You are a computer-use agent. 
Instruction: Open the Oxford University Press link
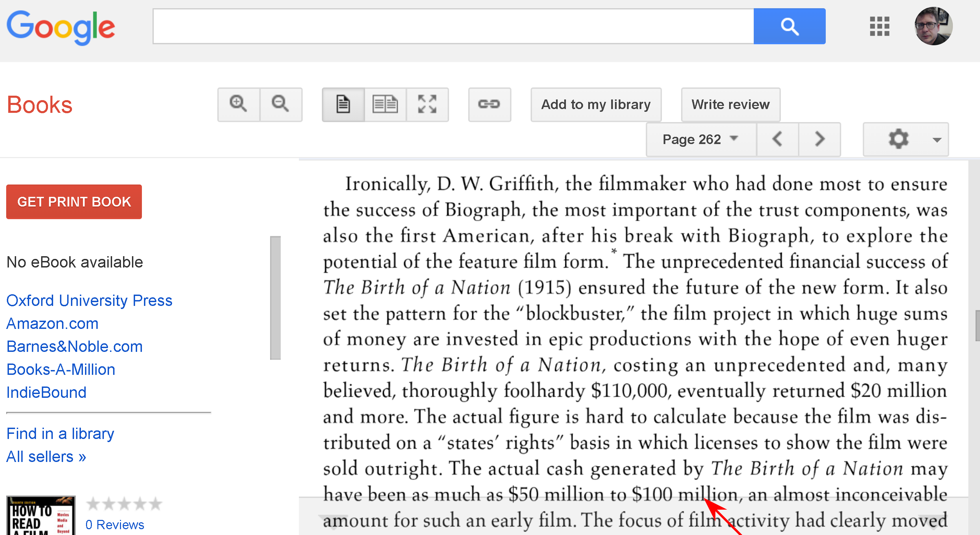[89, 301]
